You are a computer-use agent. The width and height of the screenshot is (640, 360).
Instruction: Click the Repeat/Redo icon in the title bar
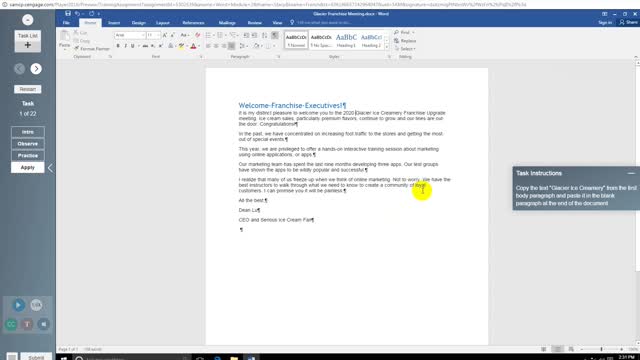(x=91, y=13)
